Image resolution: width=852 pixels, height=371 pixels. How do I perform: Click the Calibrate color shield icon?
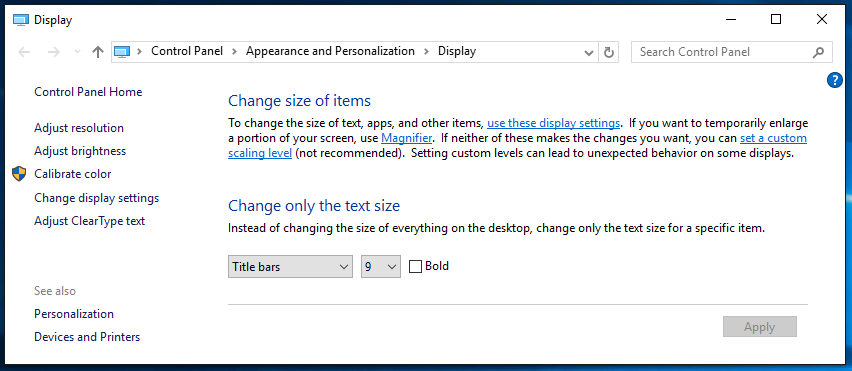pos(19,174)
